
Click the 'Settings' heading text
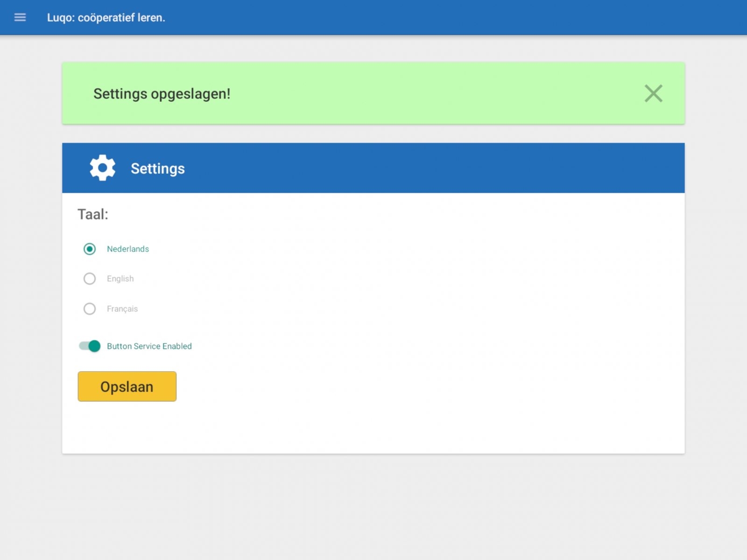(x=157, y=168)
